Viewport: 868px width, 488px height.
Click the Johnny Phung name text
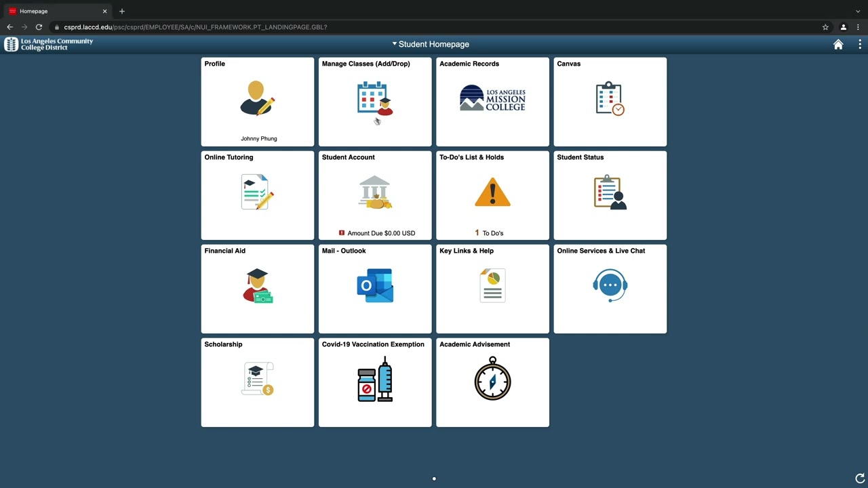(258, 138)
